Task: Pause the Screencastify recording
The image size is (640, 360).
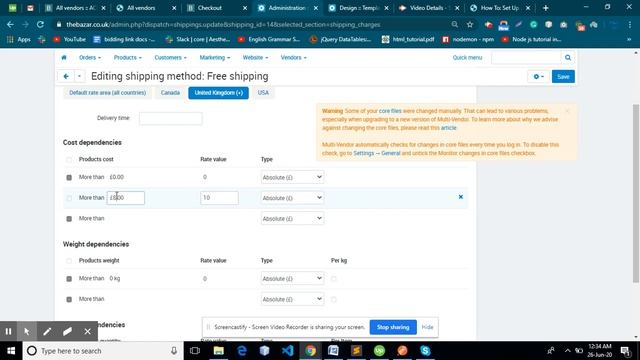Action: (8, 331)
